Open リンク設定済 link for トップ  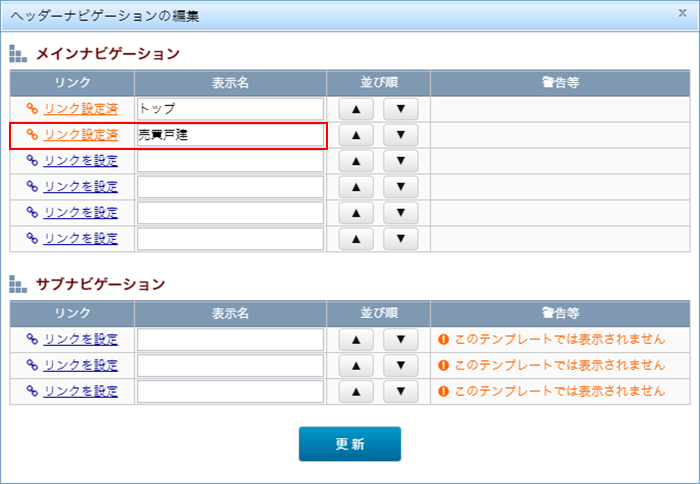[81, 108]
